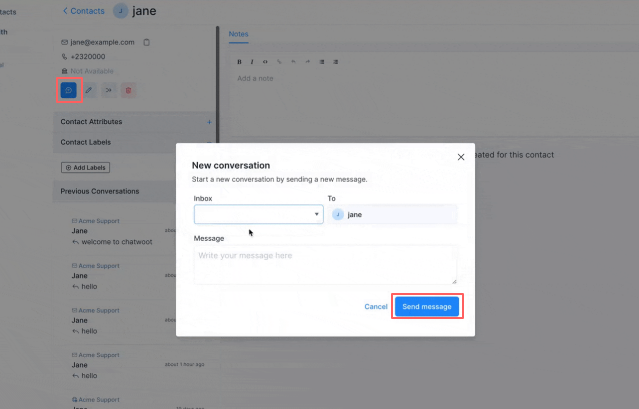
Task: Click the To field showing jane
Action: coord(392,214)
